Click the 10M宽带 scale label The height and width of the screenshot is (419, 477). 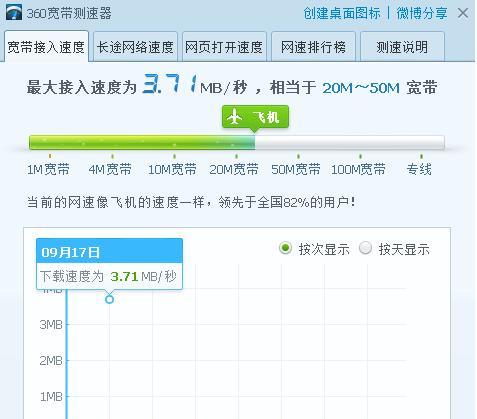coord(172,169)
